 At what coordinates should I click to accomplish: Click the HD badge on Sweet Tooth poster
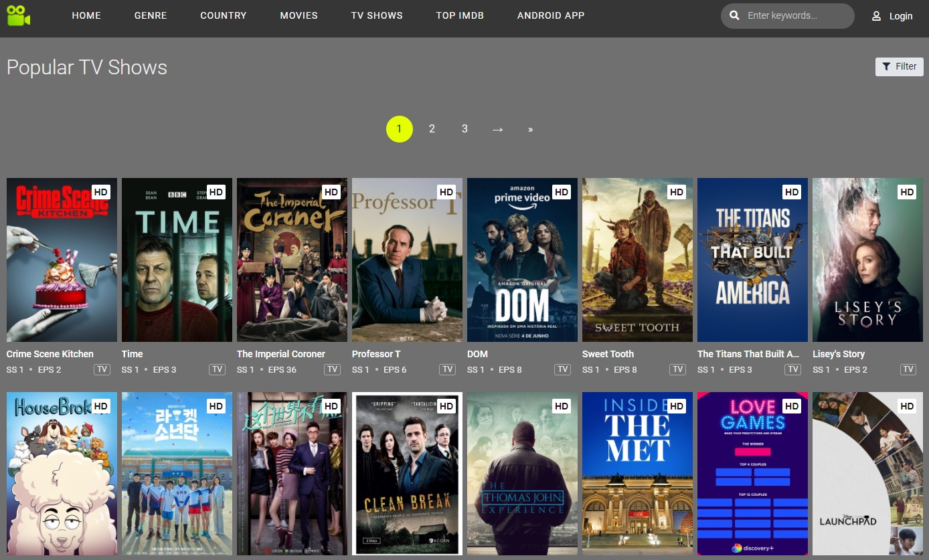676,192
